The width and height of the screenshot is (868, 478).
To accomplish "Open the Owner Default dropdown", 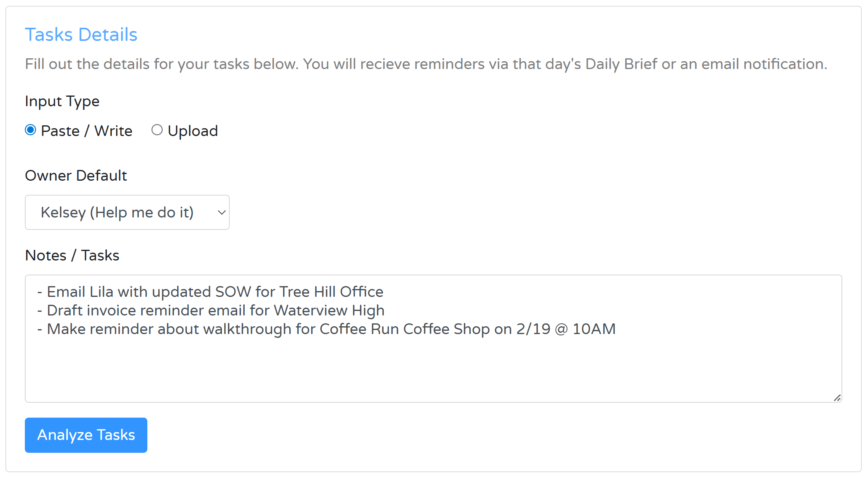I will coord(127,213).
